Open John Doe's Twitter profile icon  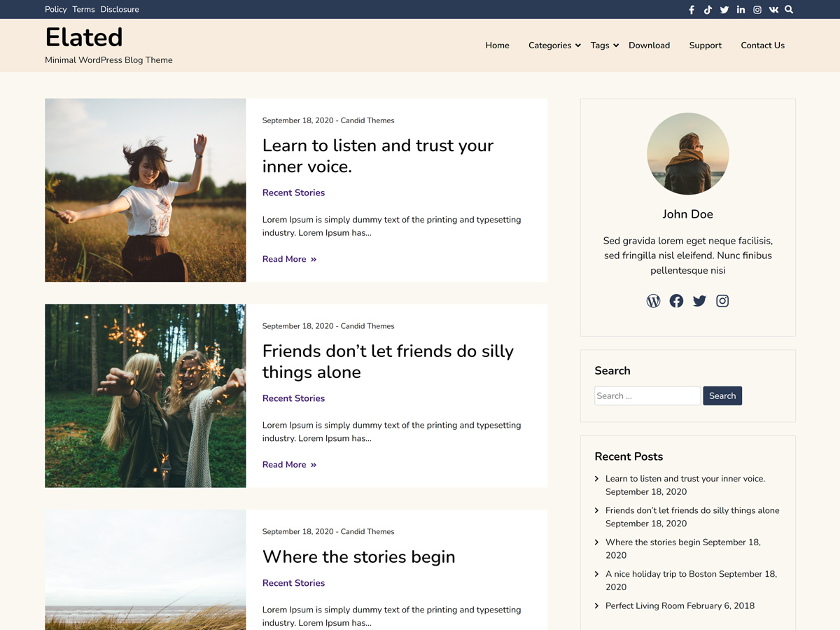click(x=699, y=300)
